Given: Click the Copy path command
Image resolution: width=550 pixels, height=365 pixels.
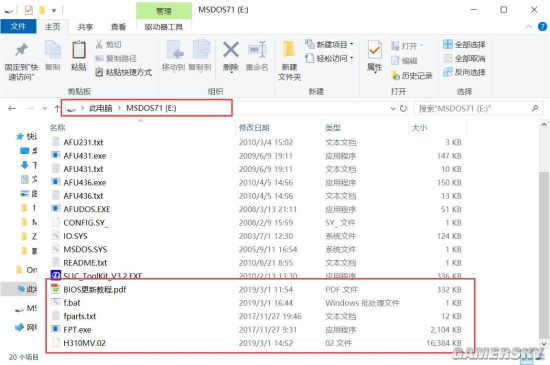Looking at the screenshot, I should (115, 58).
